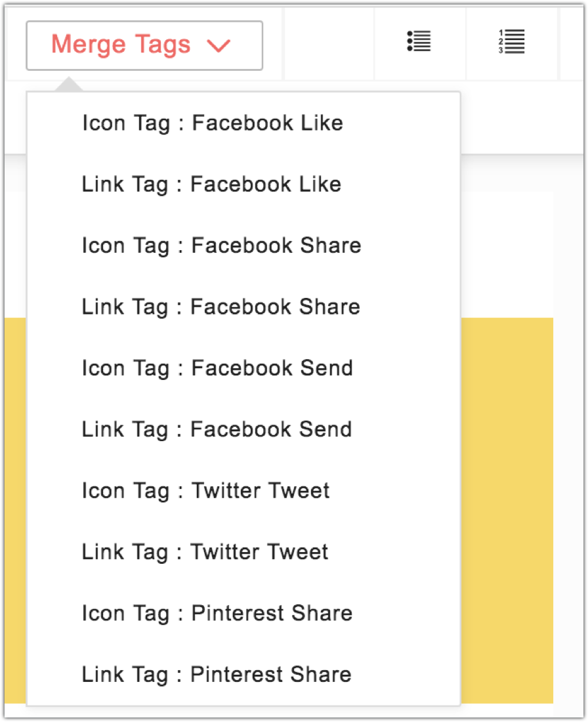Select Link Tag : Pinterest Share
This screenshot has width=588, height=722.
[x=216, y=674]
